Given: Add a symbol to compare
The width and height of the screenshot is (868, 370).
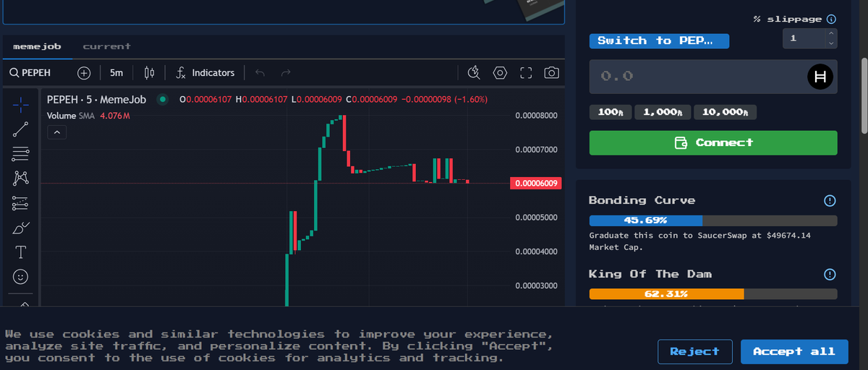Looking at the screenshot, I should (84, 73).
